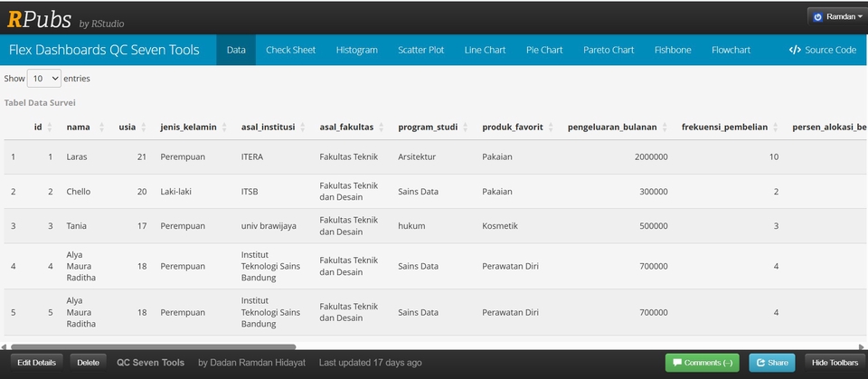Click the horizontal scrollbar thumb

pos(154,346)
